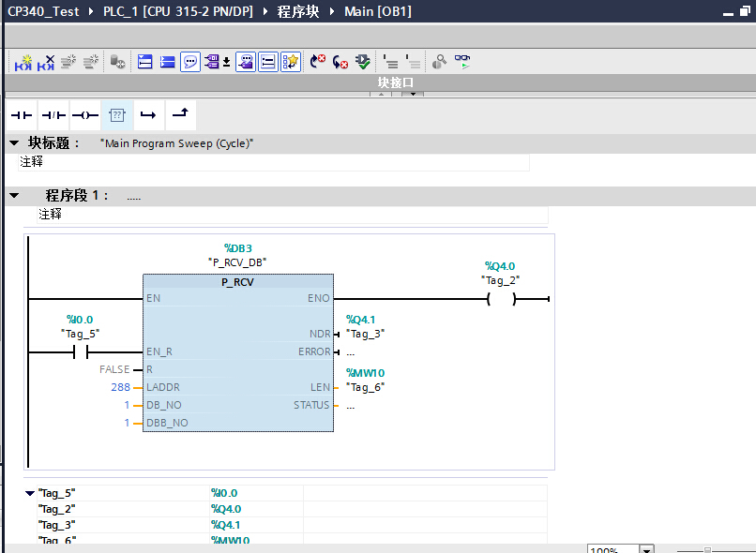Click the absolute/symbolic operands tag icon
The height and width of the screenshot is (553, 756).
click(x=212, y=62)
